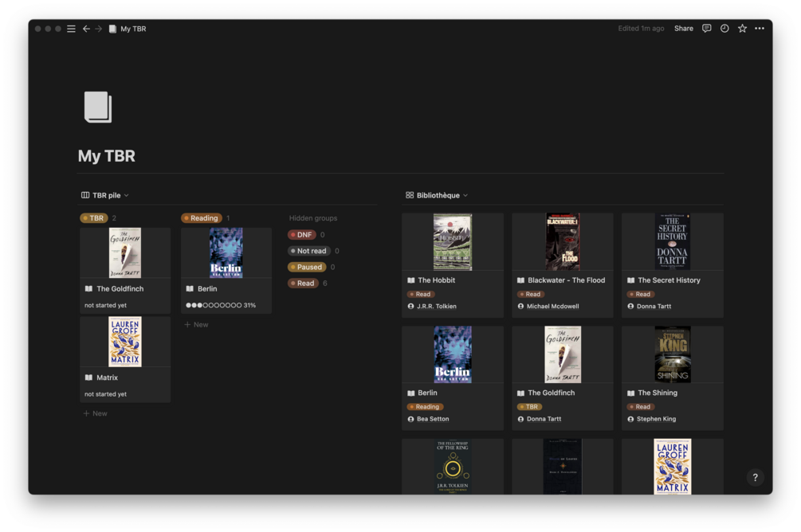Expand the TBR pile view dropdown

126,195
